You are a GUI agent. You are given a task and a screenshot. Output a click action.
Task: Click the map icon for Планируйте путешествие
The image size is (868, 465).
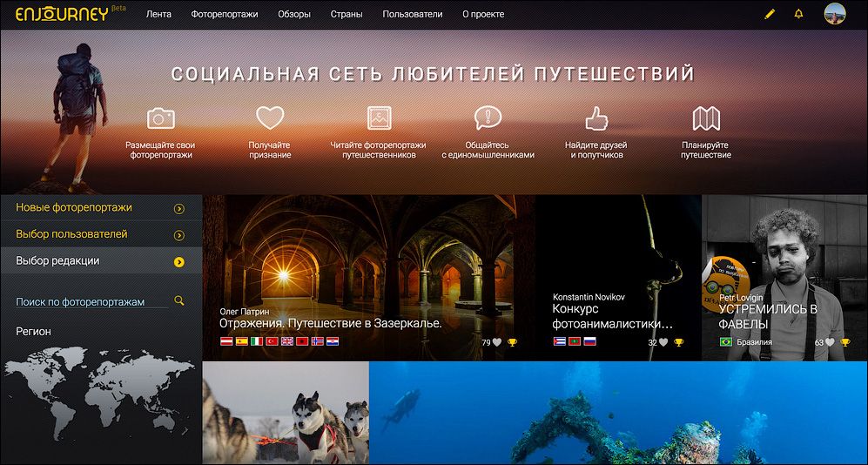706,118
